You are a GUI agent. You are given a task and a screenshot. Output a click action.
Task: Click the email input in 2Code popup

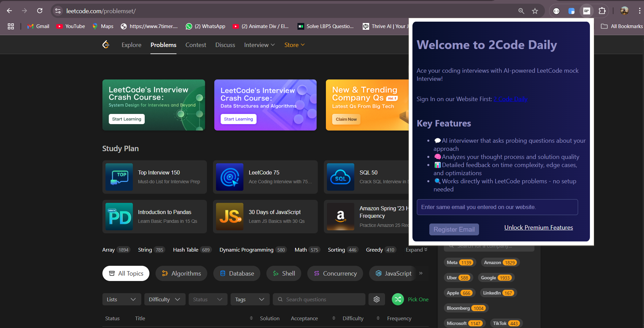[497, 207]
